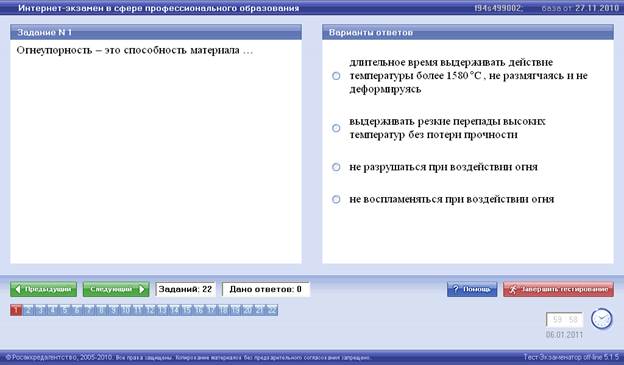Viewport: 624px width, 365px height.
Task: Select answer about temperature above 1580 °C
Action: [336, 76]
